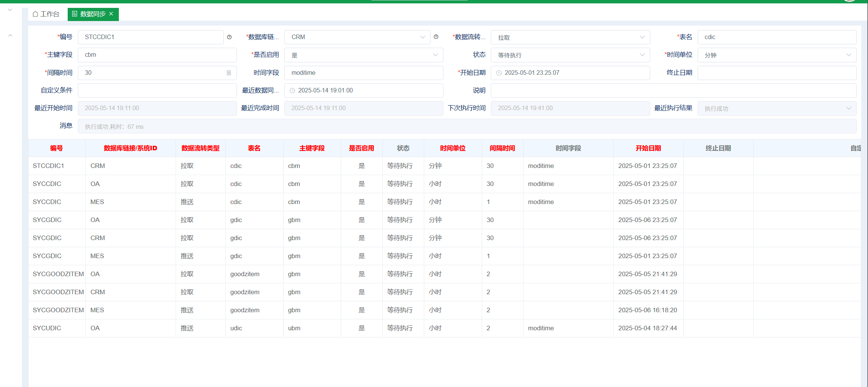Select the SYCUDIC row in the table
This screenshot has width=868, height=387.
tap(47, 328)
